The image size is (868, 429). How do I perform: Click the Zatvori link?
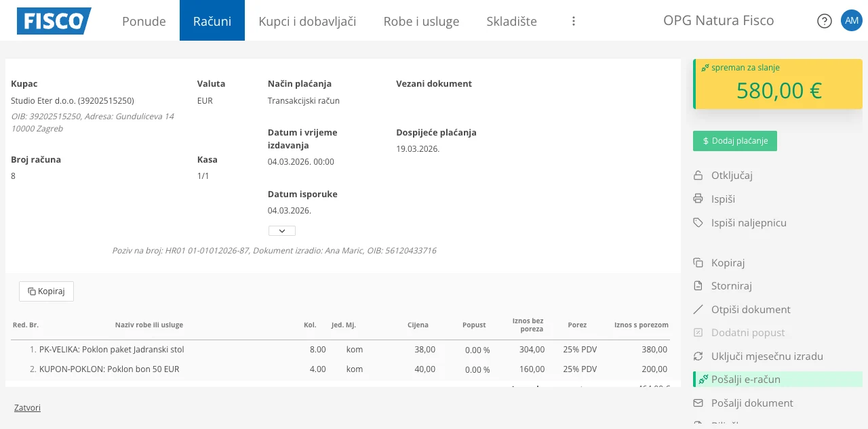point(27,407)
